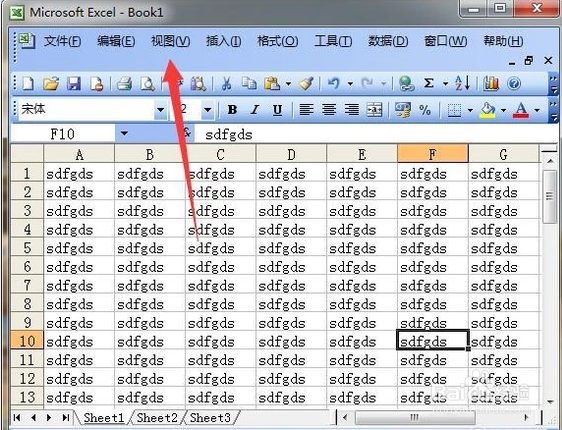Select row 5 header
Image resolution: width=562 pixels, height=430 pixels.
click(x=27, y=248)
